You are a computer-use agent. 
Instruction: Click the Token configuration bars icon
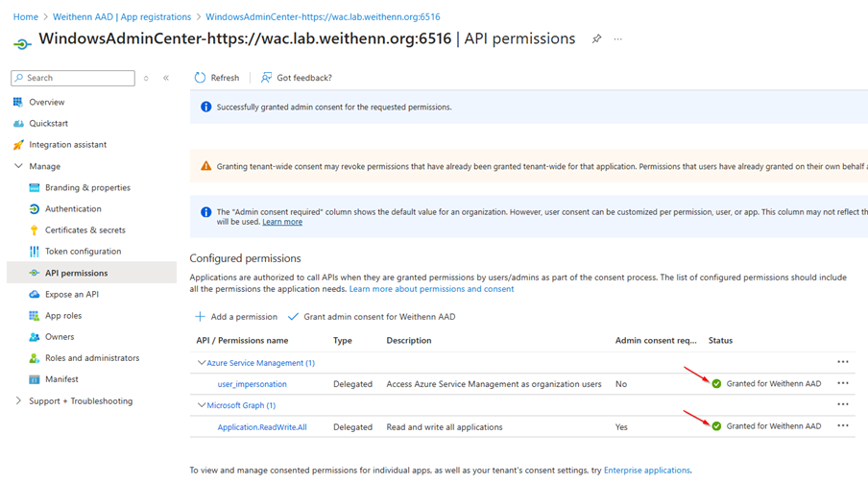pyautogui.click(x=35, y=252)
